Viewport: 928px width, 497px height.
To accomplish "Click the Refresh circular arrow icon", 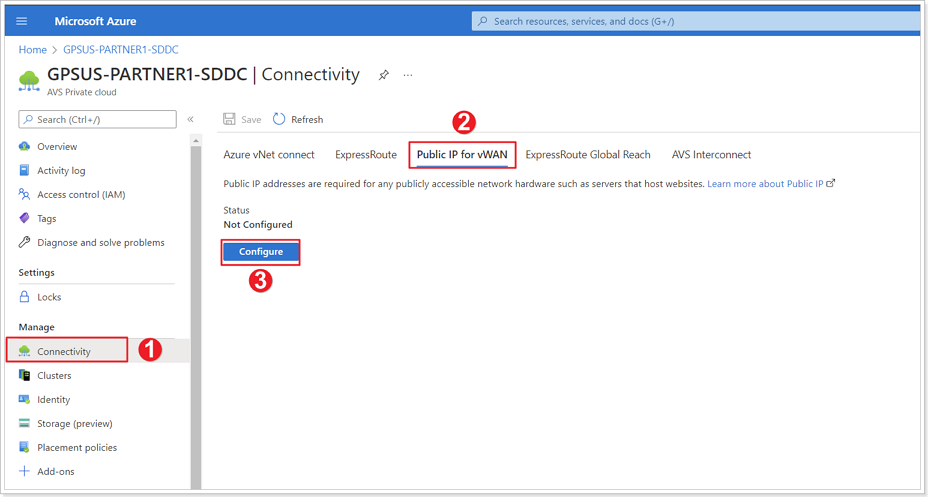I will [279, 120].
